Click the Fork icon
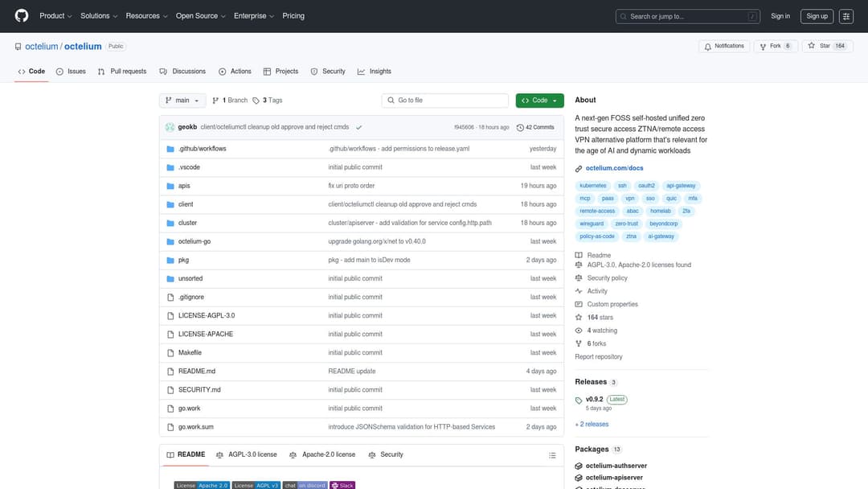Viewport: 868px width, 489px height. [763, 47]
